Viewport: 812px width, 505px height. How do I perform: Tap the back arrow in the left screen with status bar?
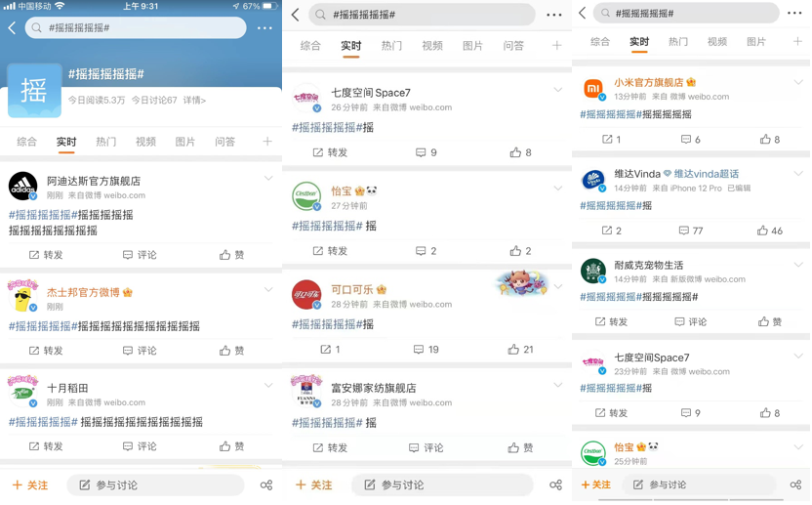coord(13,28)
